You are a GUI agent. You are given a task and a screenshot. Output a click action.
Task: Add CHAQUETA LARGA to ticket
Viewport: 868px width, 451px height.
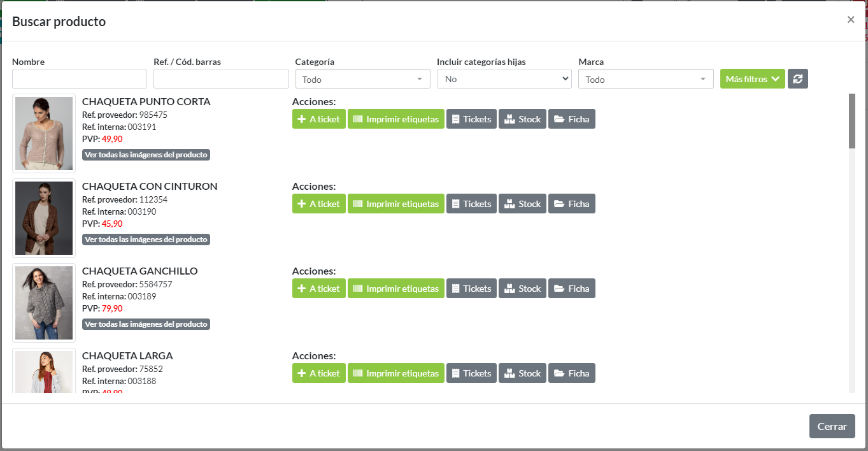318,373
